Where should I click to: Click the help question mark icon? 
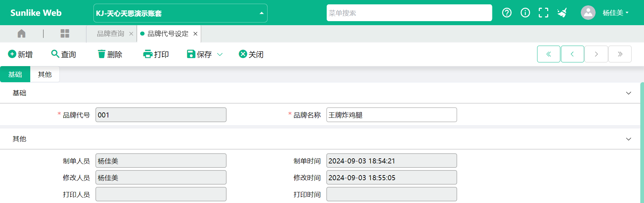(x=507, y=13)
